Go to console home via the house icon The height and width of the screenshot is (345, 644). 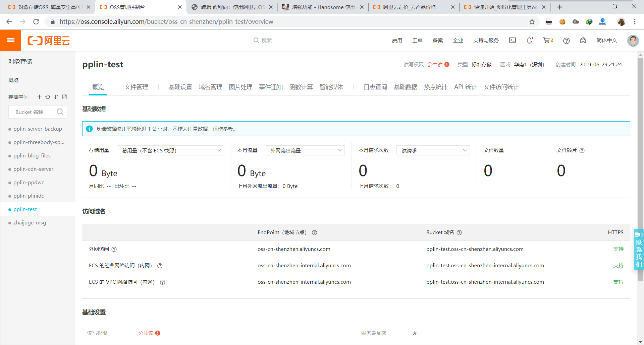583,40
